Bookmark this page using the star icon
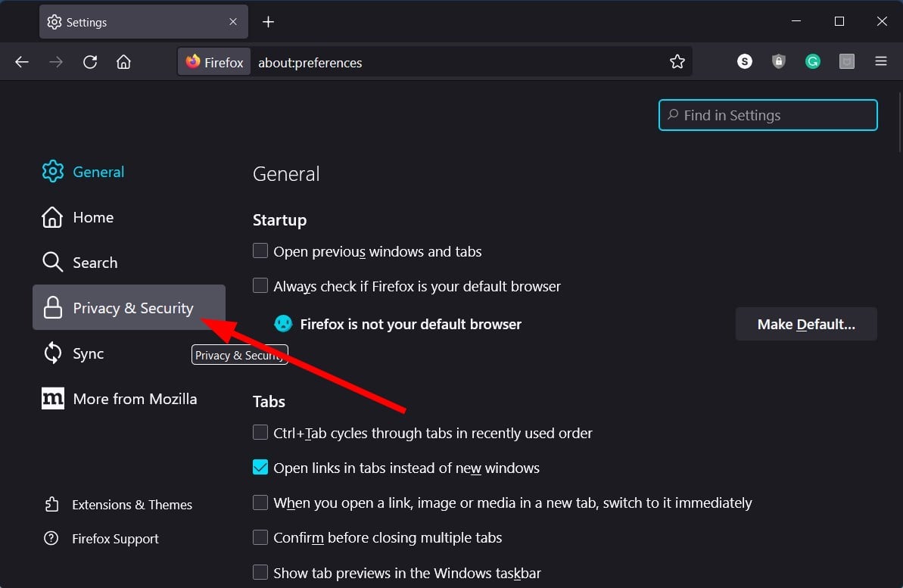 click(x=677, y=61)
